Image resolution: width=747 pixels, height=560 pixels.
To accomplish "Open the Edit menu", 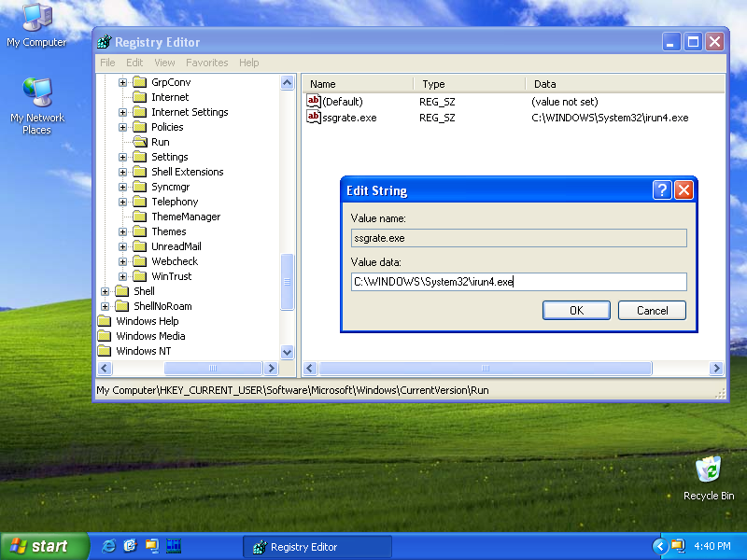I will point(134,63).
